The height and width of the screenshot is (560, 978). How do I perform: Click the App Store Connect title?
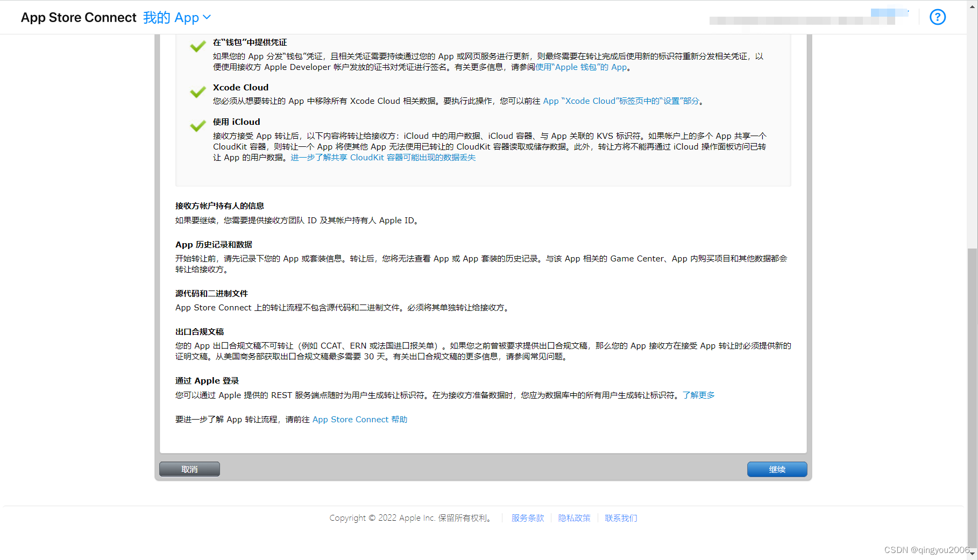coord(79,18)
